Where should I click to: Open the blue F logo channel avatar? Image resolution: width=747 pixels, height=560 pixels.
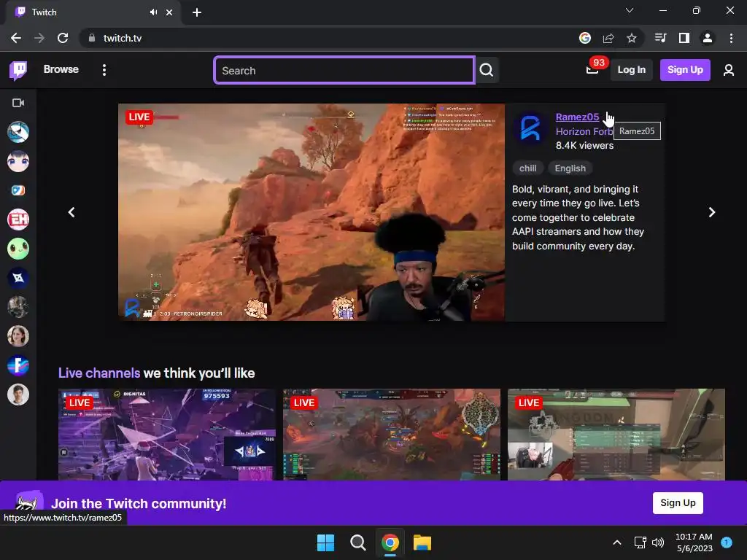(18, 365)
